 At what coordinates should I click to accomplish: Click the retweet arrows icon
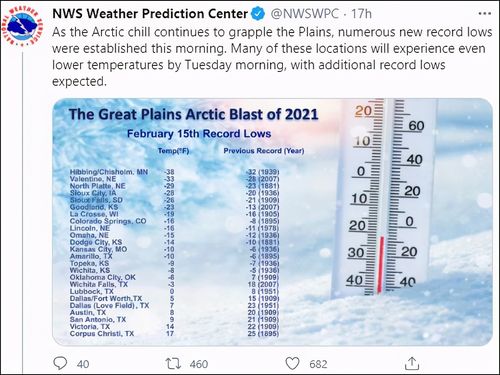pos(173,364)
